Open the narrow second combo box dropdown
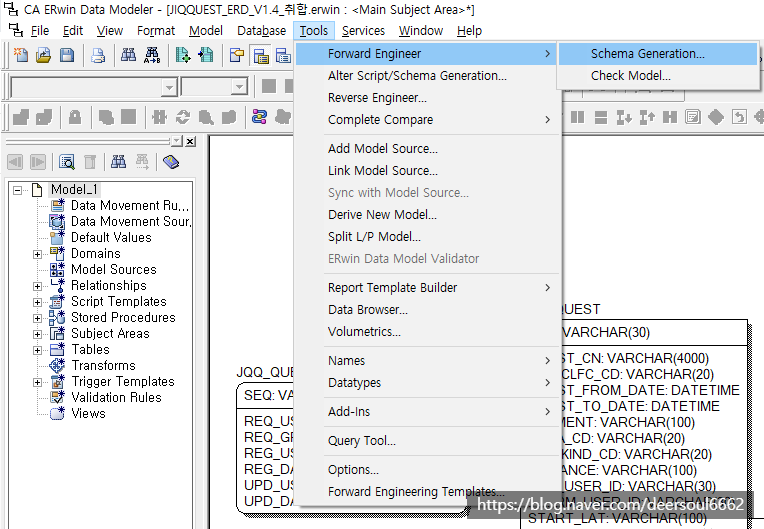This screenshot has height=529, width=764. (239, 88)
